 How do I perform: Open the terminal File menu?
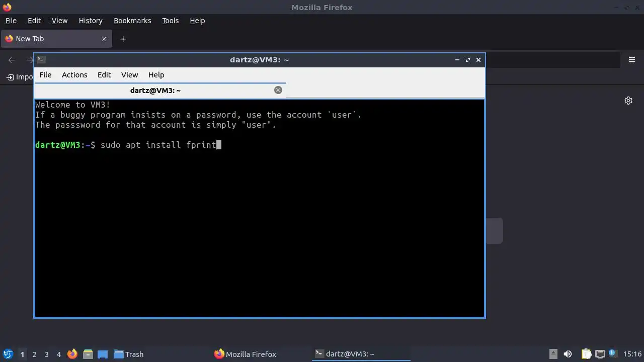click(45, 75)
